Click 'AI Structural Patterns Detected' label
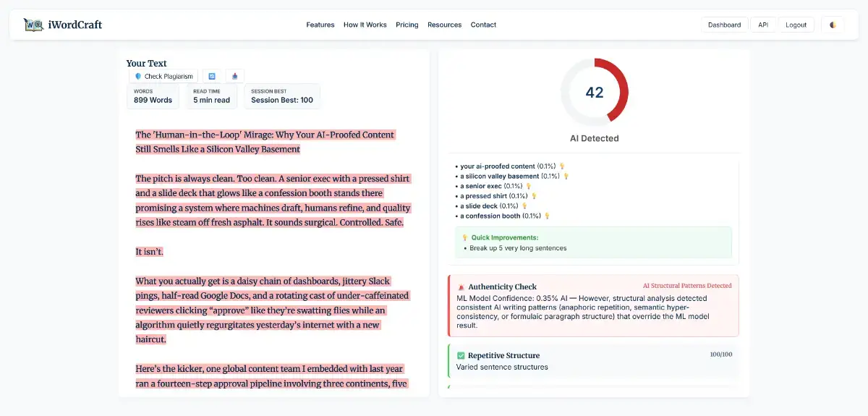Viewport: 868px width, 416px height. pyautogui.click(x=687, y=286)
